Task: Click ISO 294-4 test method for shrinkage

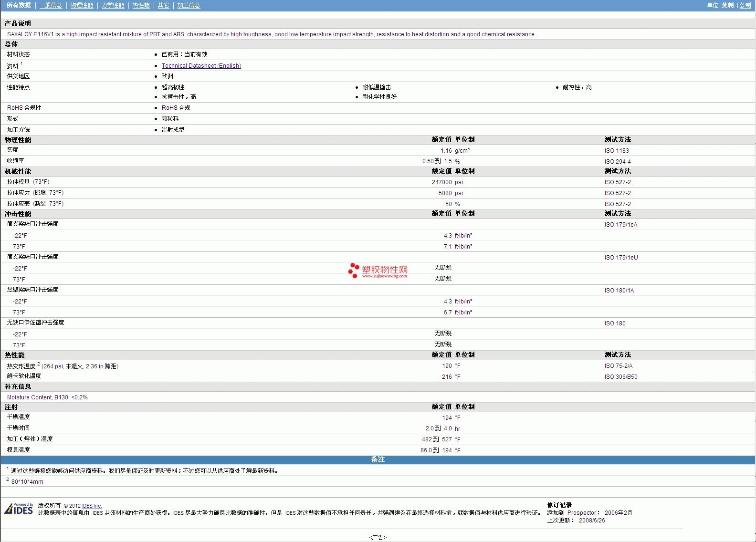Action: (617, 162)
